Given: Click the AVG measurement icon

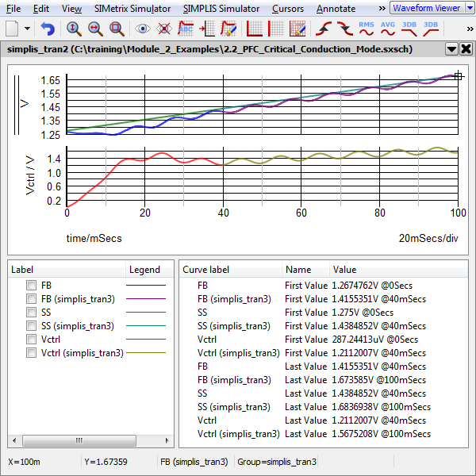Looking at the screenshot, I should pyautogui.click(x=388, y=29).
